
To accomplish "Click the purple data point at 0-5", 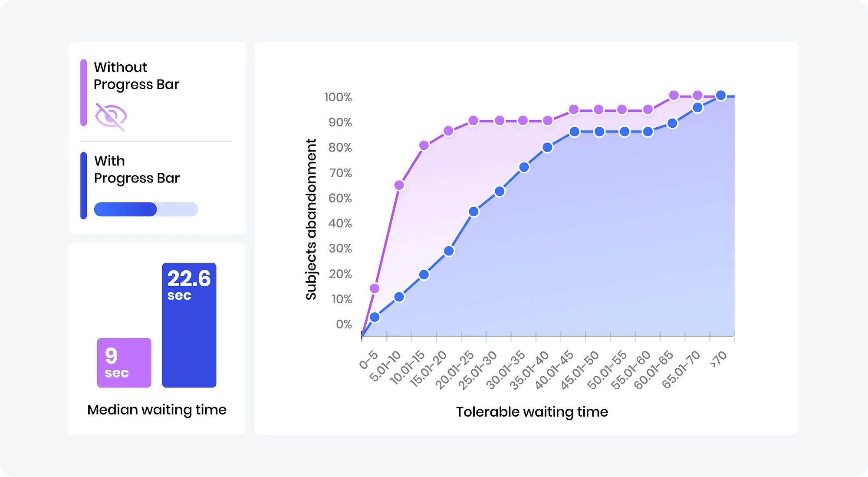I will [x=375, y=288].
